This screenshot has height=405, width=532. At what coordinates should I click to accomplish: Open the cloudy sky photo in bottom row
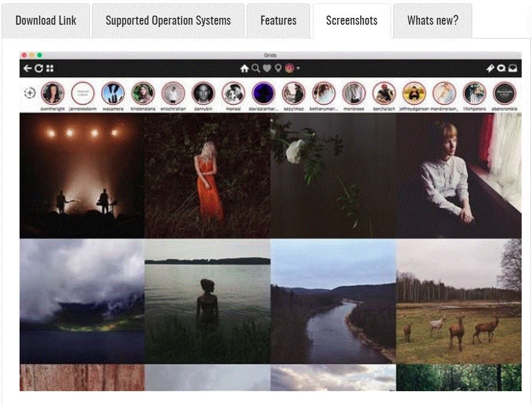point(333,377)
